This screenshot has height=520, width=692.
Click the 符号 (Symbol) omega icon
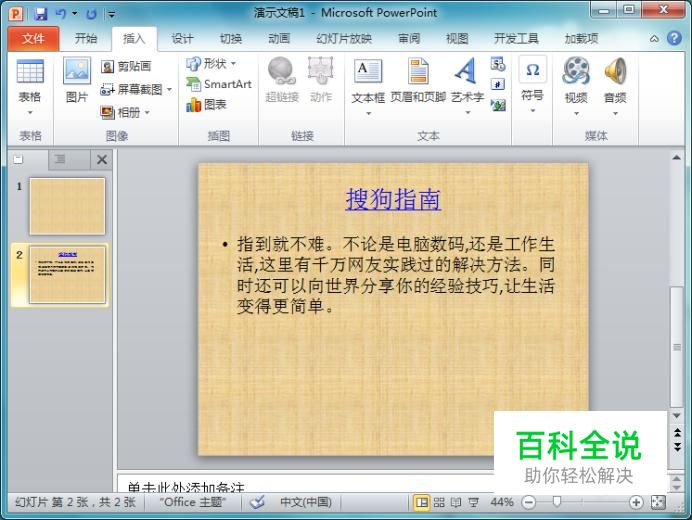(x=533, y=70)
